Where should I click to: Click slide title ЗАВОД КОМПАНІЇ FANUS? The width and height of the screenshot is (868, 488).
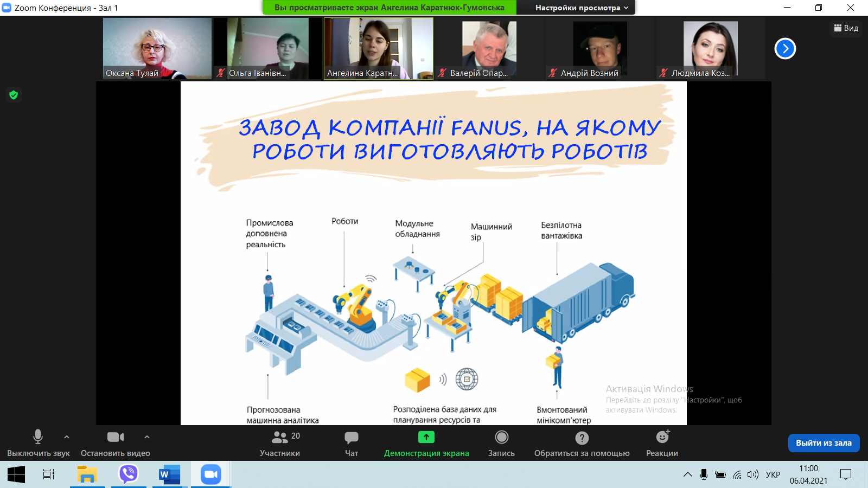[450, 139]
